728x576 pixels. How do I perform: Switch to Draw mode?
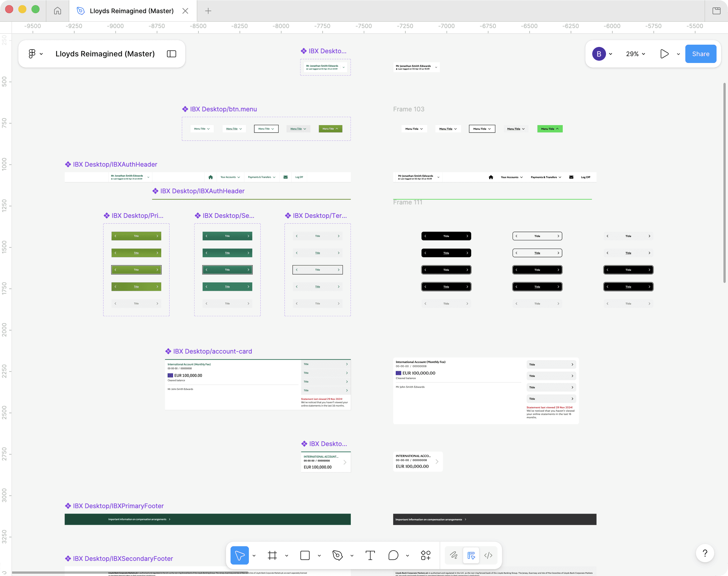pos(454,555)
